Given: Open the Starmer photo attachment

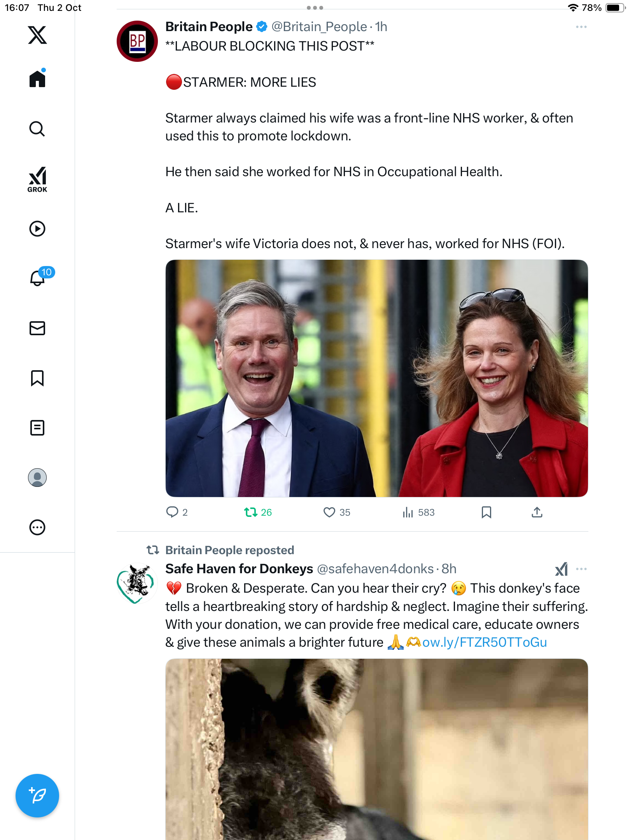Looking at the screenshot, I should point(376,378).
